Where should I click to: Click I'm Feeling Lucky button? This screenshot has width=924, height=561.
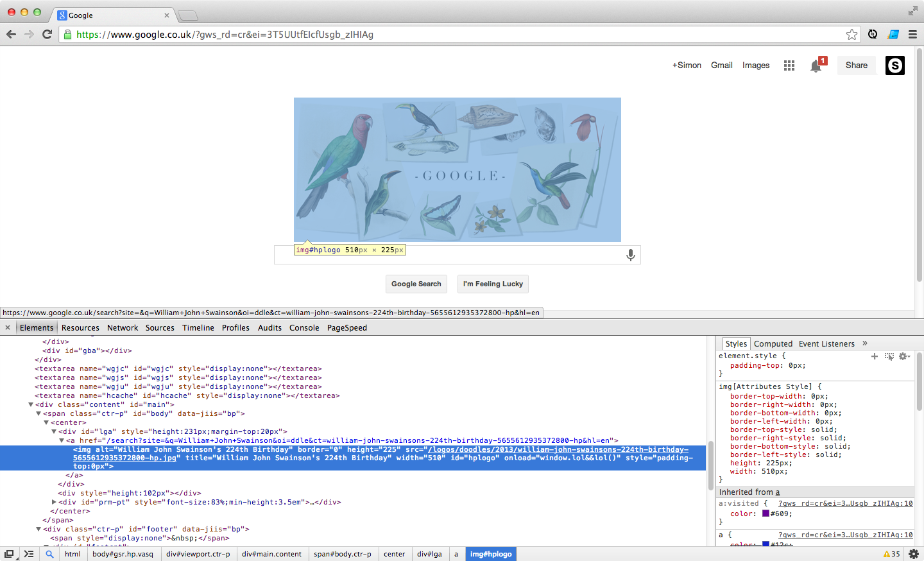493,284
